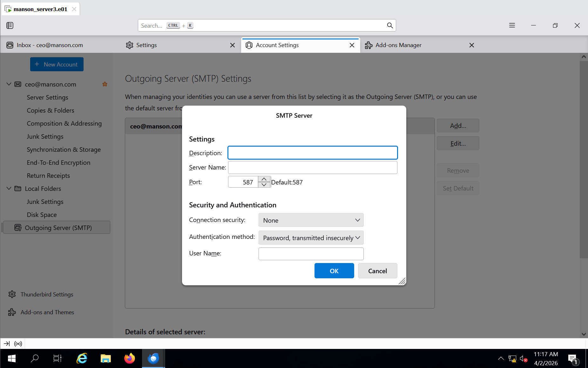Open Task View on the taskbar
The width and height of the screenshot is (588, 368).
pos(57,358)
